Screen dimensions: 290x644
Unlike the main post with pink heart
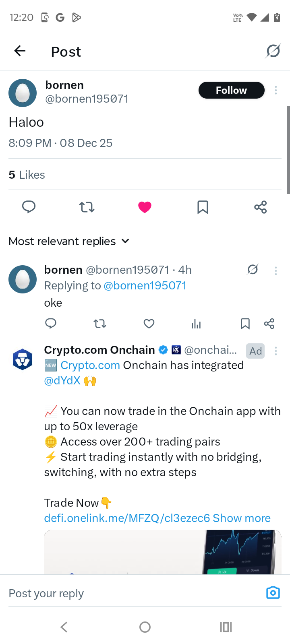[x=145, y=207]
